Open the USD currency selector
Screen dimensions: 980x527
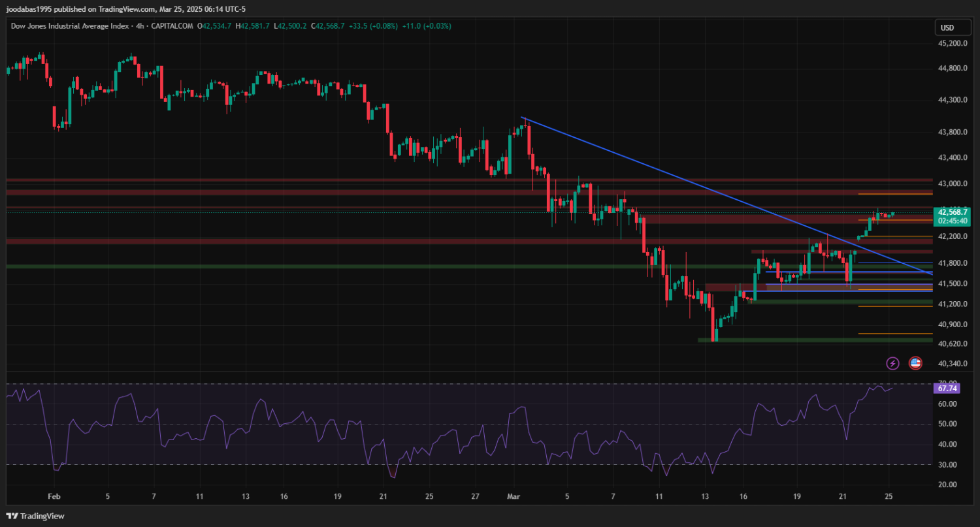tap(947, 27)
